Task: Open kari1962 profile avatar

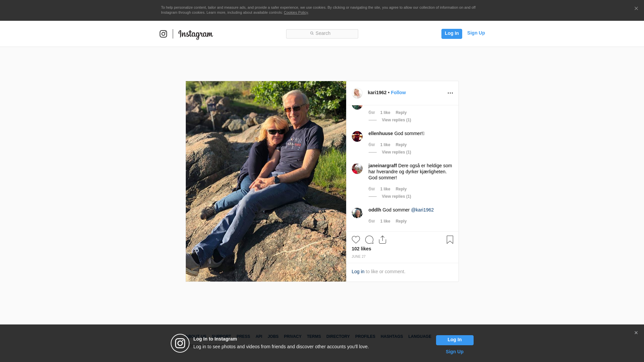Action: click(x=357, y=93)
